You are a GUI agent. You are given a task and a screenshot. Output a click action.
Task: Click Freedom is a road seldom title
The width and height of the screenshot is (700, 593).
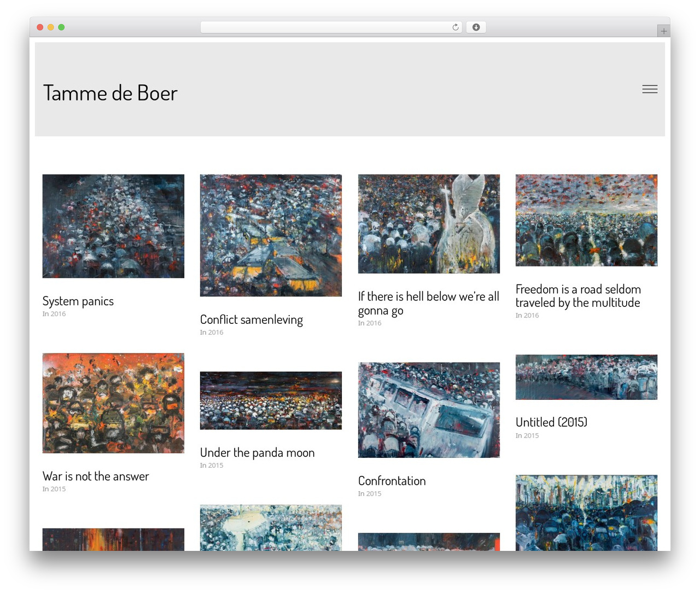coord(579,296)
